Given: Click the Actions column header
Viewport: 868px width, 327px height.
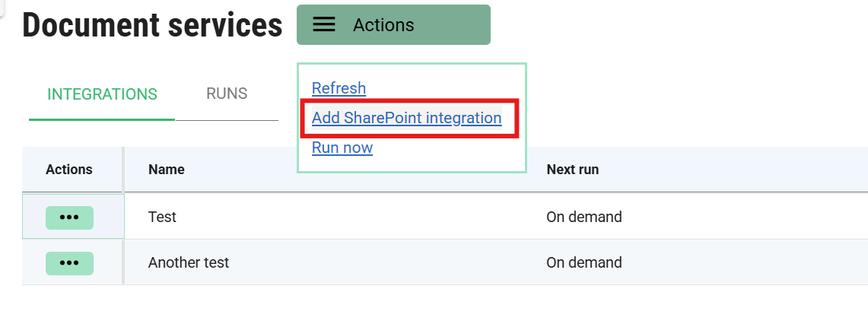Looking at the screenshot, I should (x=69, y=170).
